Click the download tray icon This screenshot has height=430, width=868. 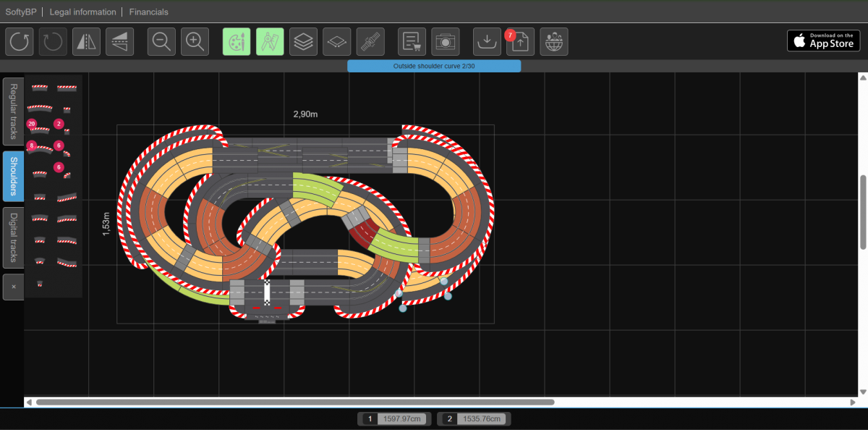click(x=488, y=42)
